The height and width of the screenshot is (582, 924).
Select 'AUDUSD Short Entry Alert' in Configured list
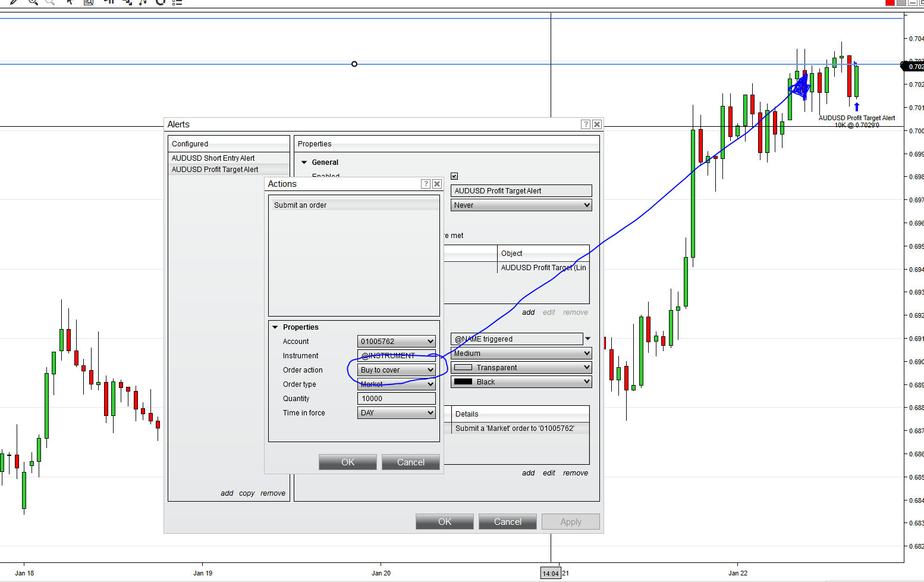(229, 158)
